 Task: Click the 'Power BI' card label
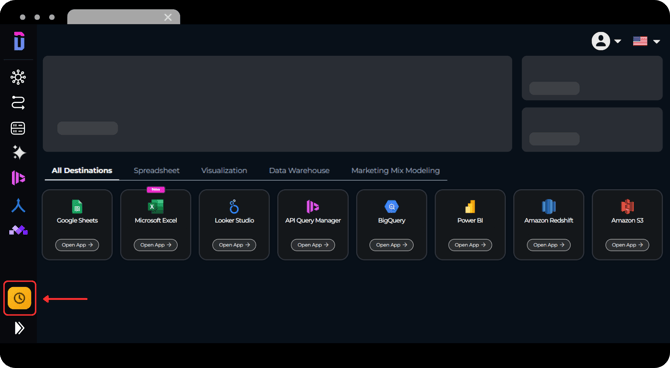[470, 221]
